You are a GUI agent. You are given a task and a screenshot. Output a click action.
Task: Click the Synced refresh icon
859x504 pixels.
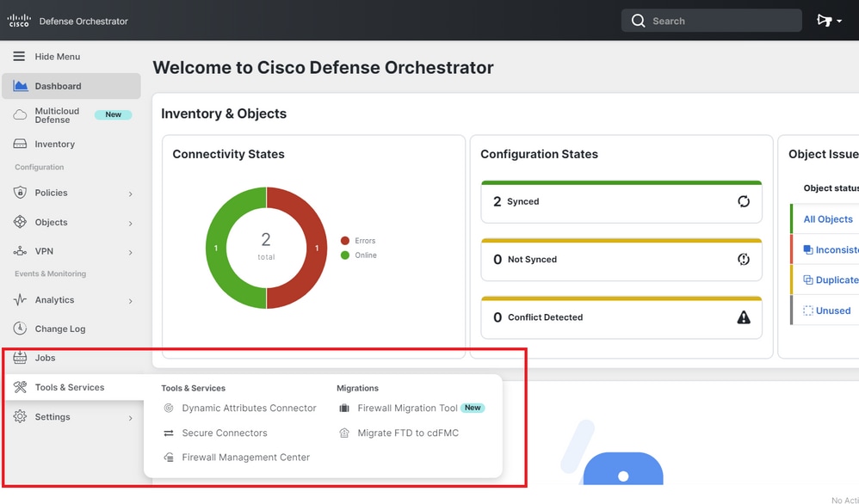(x=744, y=201)
